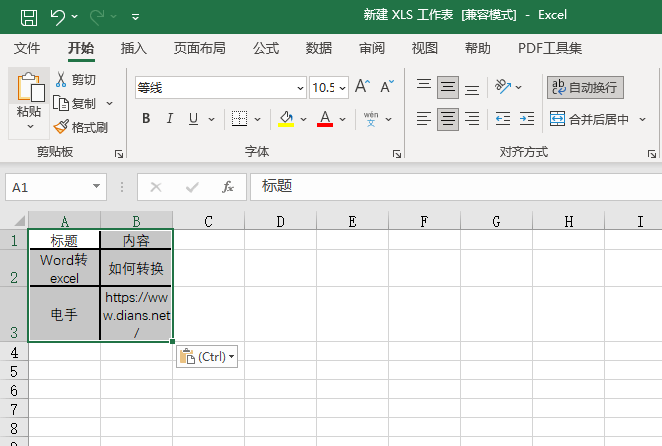Expand the 粘贴 options arrow
662x446 pixels.
pos(30,126)
